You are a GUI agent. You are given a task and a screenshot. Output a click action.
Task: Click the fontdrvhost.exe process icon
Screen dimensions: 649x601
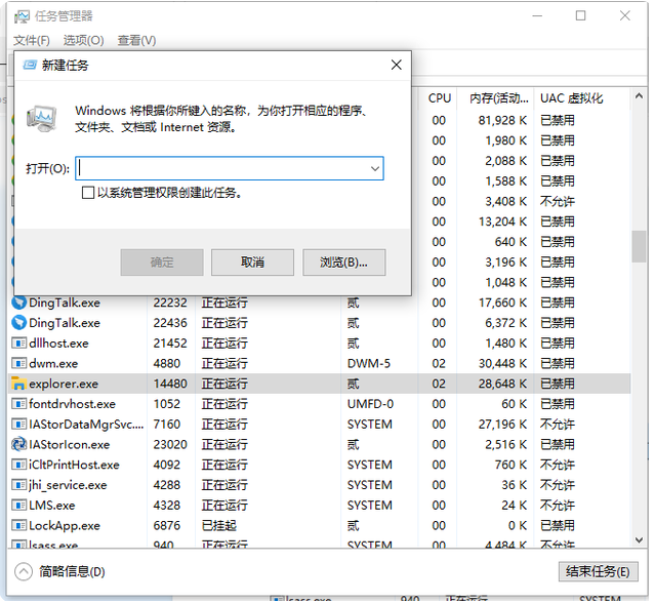19,404
